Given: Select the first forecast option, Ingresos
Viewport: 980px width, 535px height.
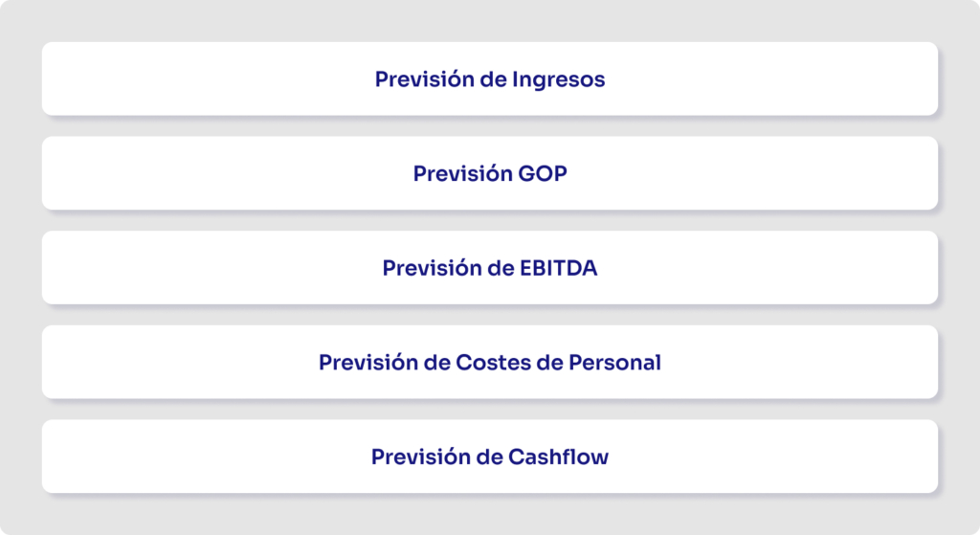Looking at the screenshot, I should 489,78.
